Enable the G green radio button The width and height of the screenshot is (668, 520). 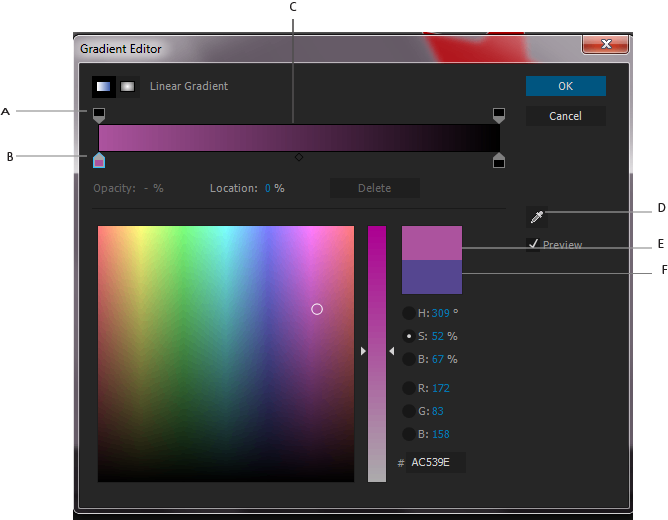point(409,411)
